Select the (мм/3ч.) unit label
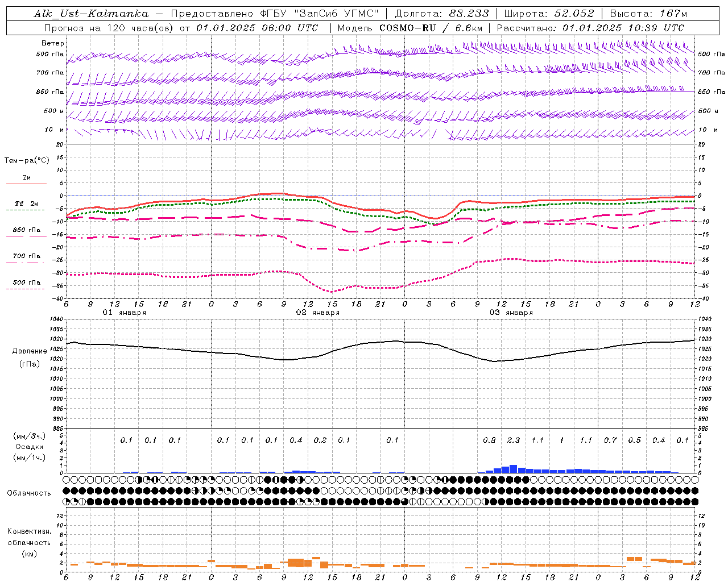 point(30,436)
